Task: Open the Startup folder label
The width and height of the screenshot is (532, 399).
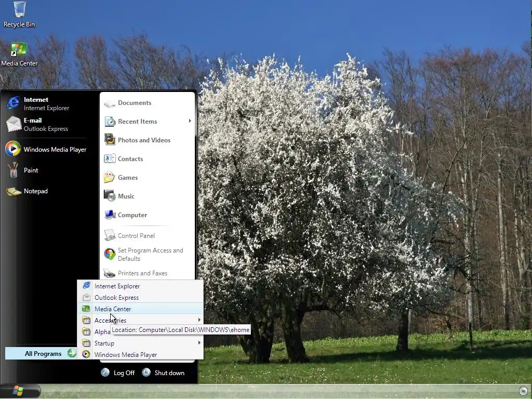Action: (x=104, y=343)
